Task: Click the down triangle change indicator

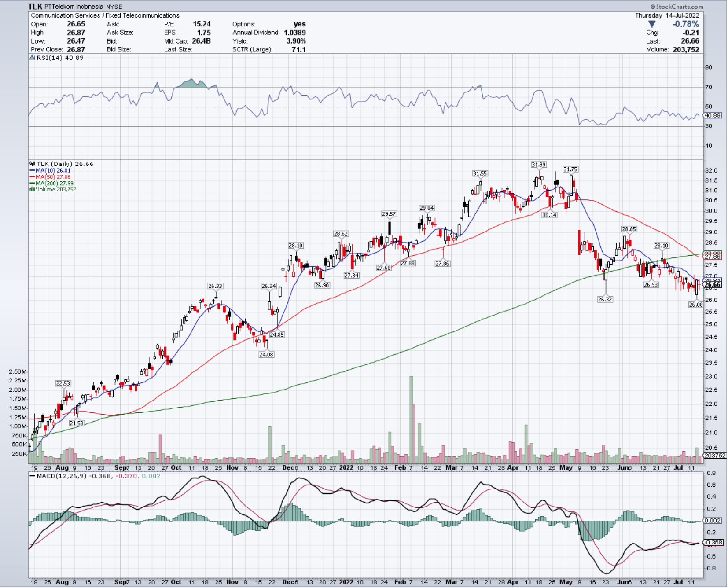Action: (652, 24)
